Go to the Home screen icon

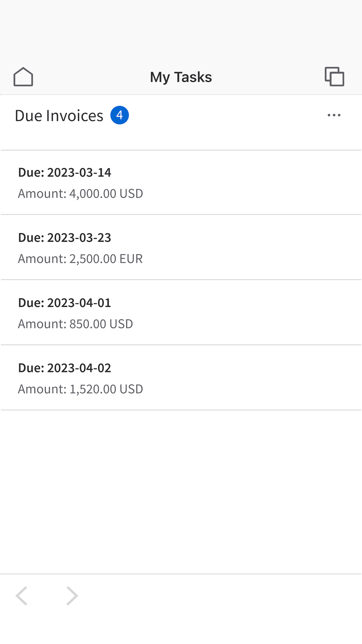23,77
